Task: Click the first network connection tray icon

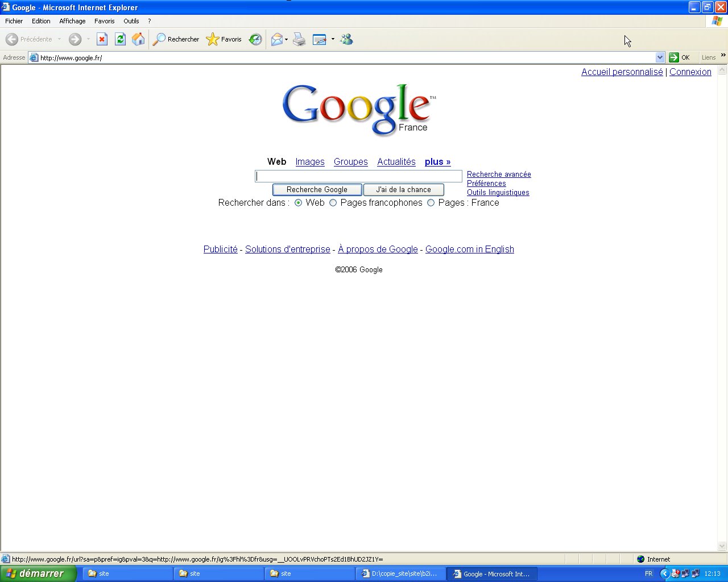Action: point(685,573)
